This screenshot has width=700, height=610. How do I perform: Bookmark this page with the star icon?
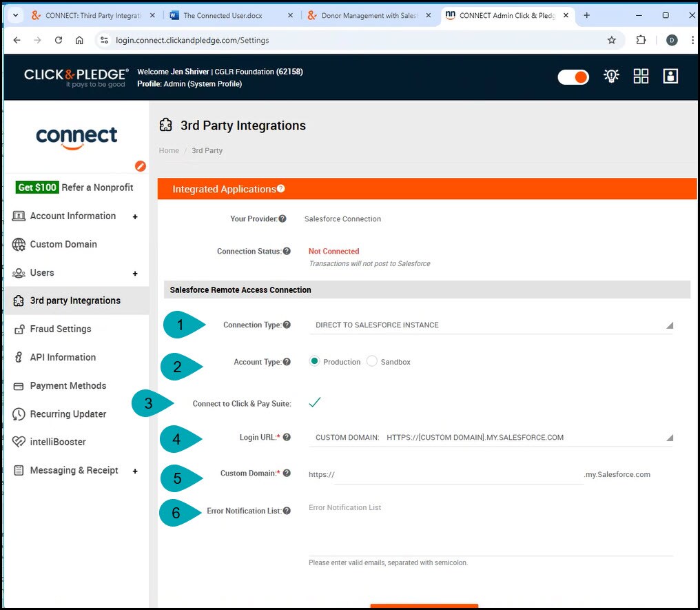tap(612, 40)
